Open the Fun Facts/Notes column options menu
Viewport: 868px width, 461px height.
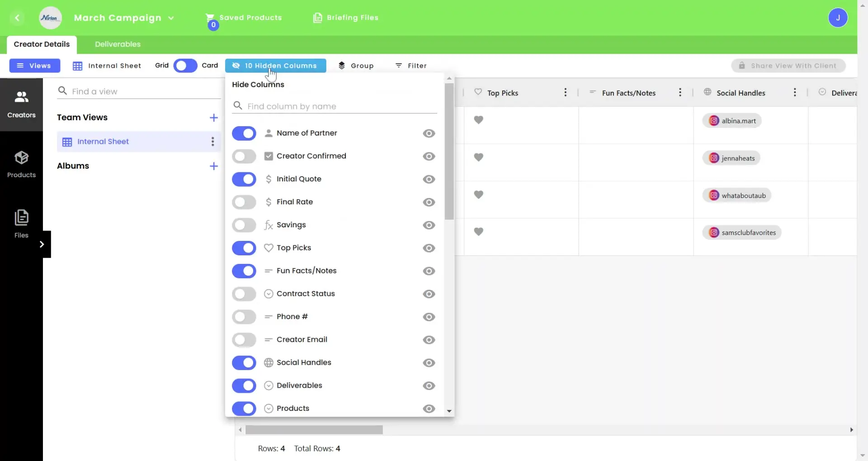click(680, 92)
